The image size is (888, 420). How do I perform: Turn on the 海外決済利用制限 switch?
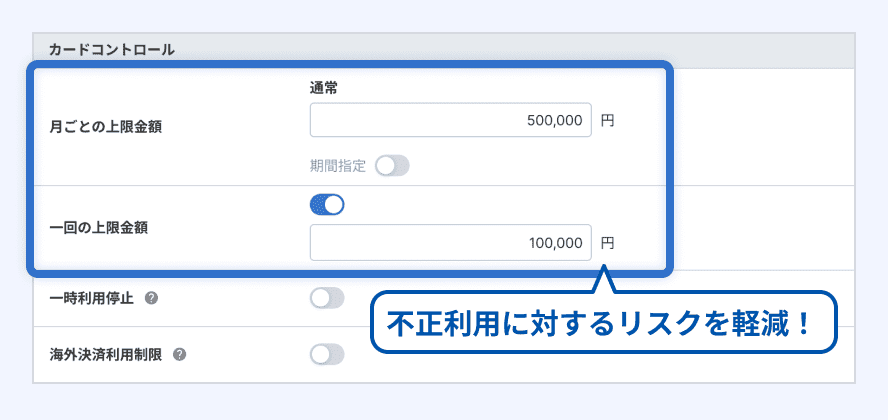327,354
